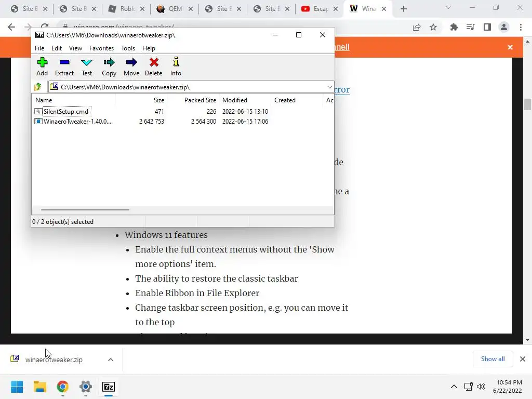This screenshot has width=532, height=399.
Task: Go up one folder level icon
Action: [38, 87]
